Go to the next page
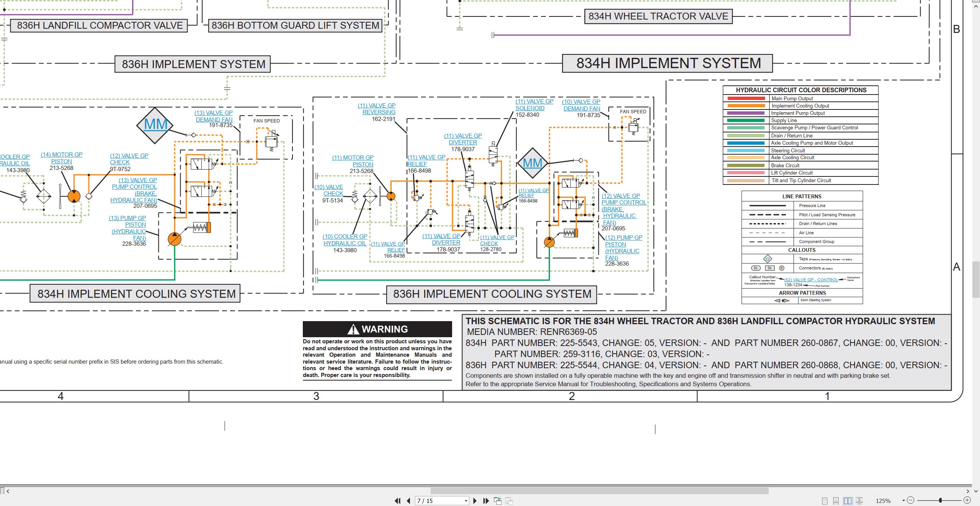The width and height of the screenshot is (980, 506). [475, 501]
